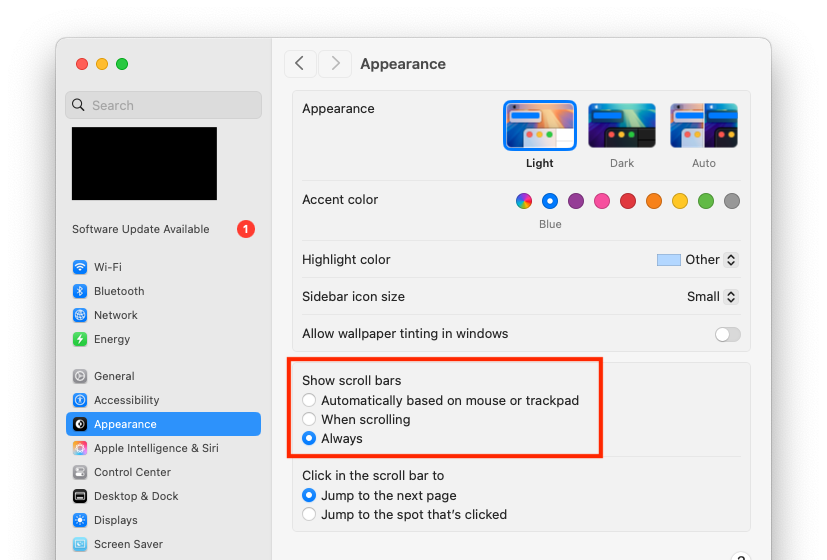Open Energy settings from sidebar icon
This screenshot has height=560, width=827.
click(80, 339)
